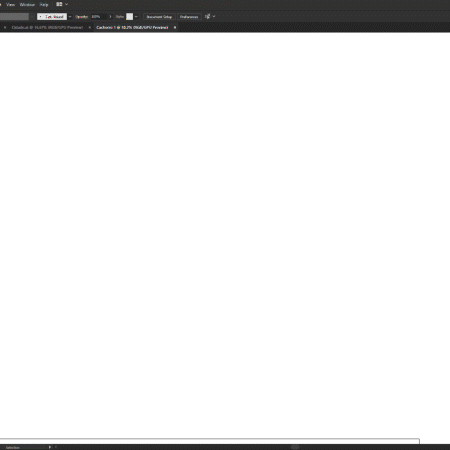This screenshot has height=450, width=450.
Task: Expand the Align options chevron
Action: (214, 16)
